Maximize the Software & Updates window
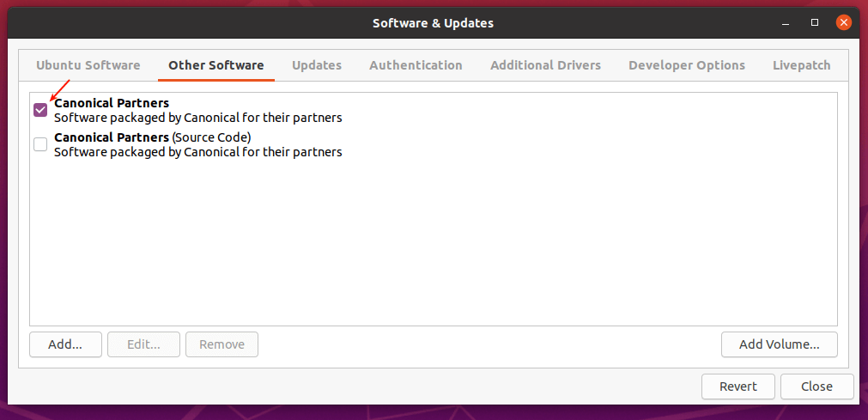 pyautogui.click(x=814, y=23)
